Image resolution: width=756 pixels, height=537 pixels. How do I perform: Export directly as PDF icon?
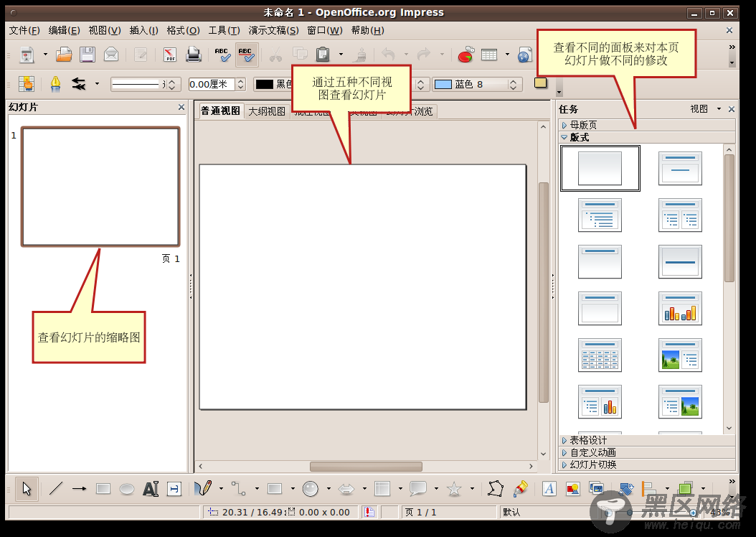[170, 55]
